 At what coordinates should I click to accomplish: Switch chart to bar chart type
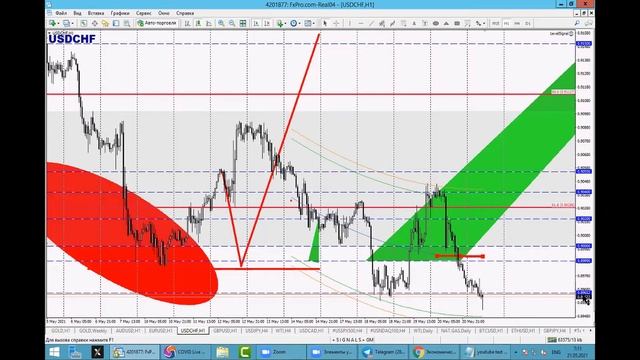[187, 23]
